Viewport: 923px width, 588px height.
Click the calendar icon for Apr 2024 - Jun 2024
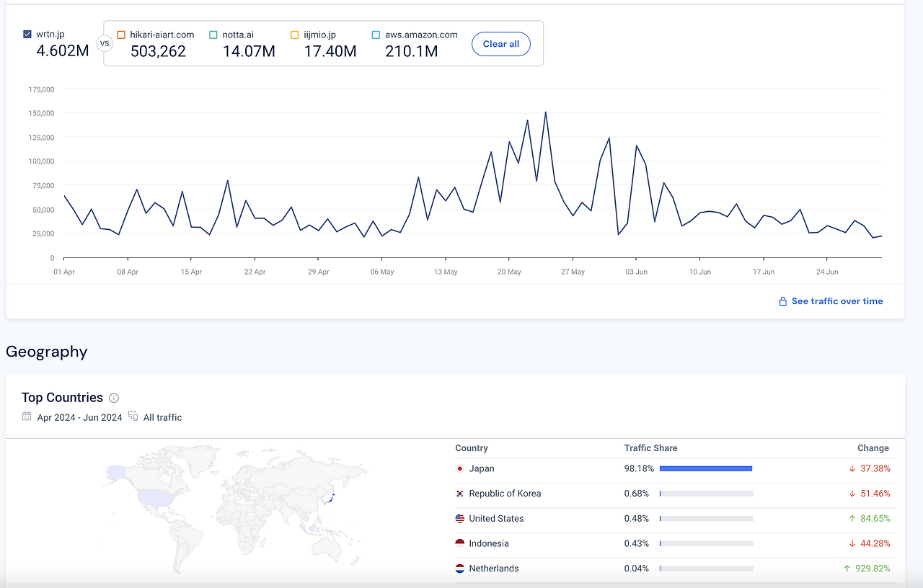[27, 416]
